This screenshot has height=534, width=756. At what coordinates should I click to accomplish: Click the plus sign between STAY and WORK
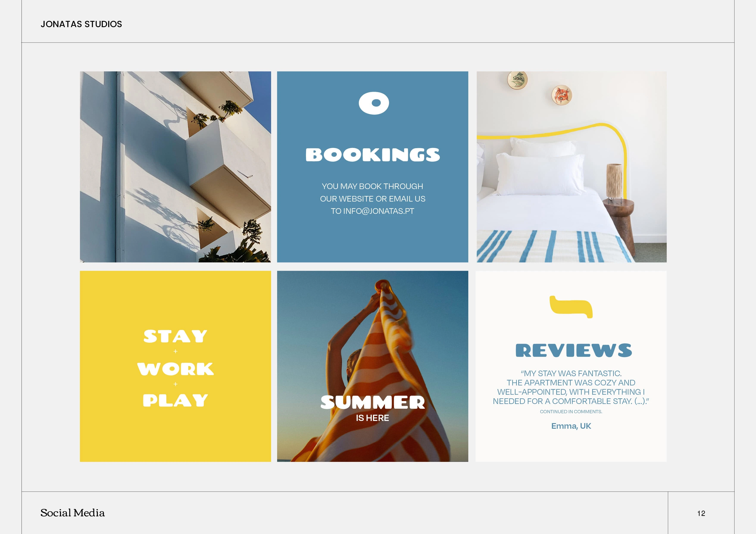(175, 351)
